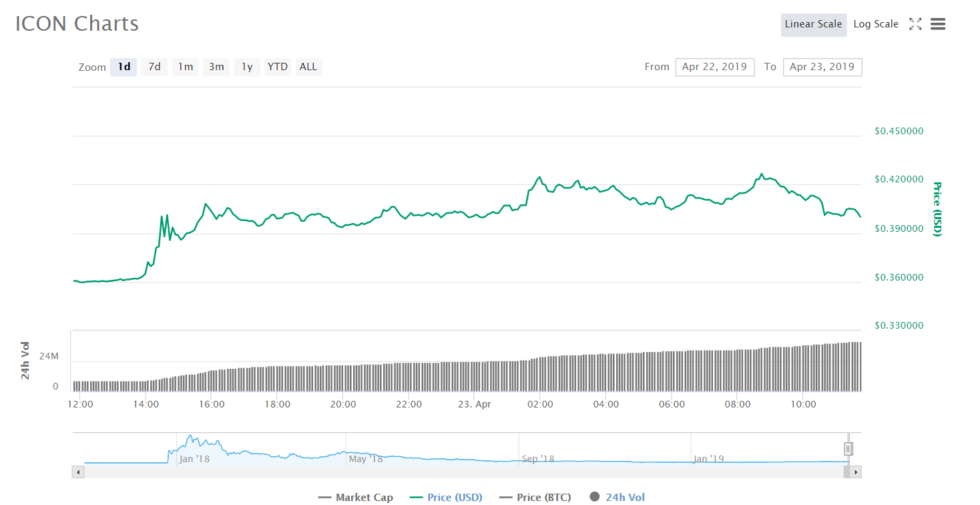Click Jan '19 in the navigator timeline
The width and height of the screenshot is (980, 505).
(x=709, y=459)
